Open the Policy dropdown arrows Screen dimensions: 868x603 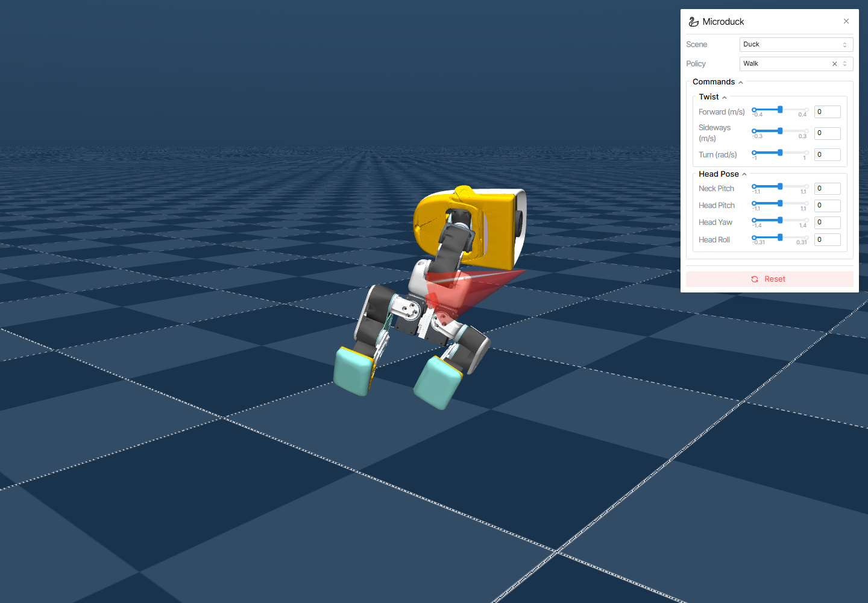point(844,64)
